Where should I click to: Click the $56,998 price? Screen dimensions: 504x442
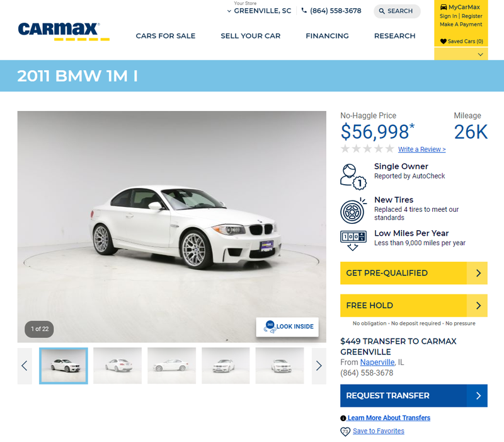click(x=377, y=132)
